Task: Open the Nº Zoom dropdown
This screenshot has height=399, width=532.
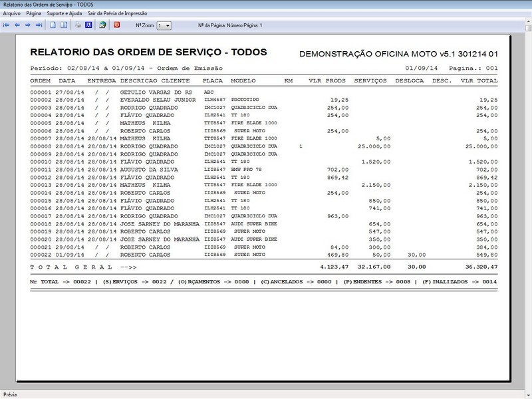Action: pos(164,26)
